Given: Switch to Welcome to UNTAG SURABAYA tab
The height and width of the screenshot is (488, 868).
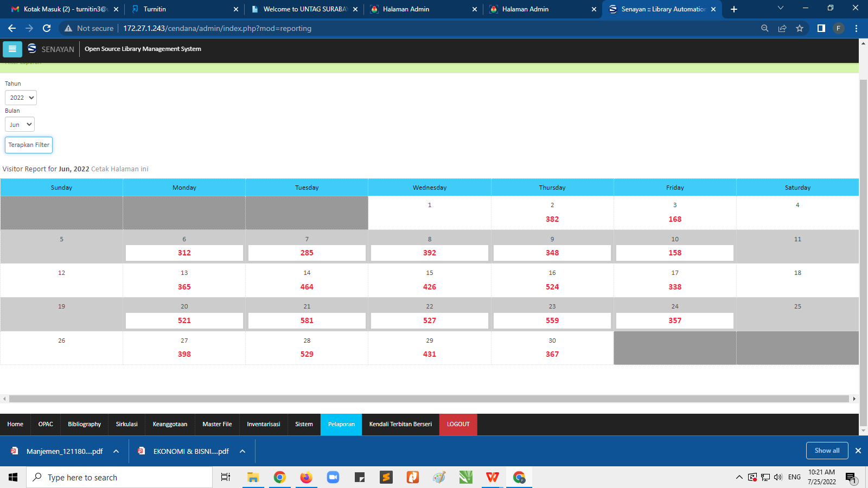Looking at the screenshot, I should click(304, 9).
